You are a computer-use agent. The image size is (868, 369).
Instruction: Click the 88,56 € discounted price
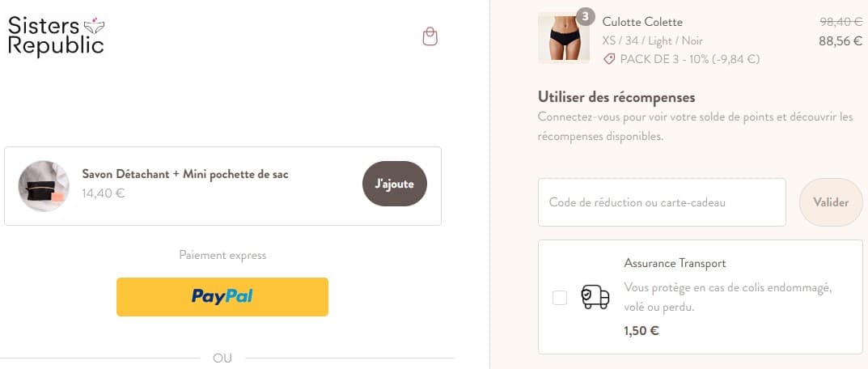pos(840,40)
